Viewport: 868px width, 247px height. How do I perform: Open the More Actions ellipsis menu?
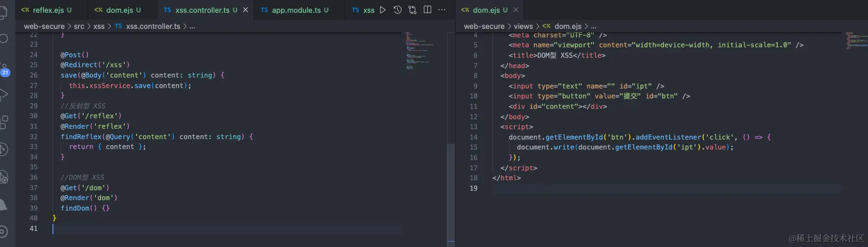click(x=442, y=10)
